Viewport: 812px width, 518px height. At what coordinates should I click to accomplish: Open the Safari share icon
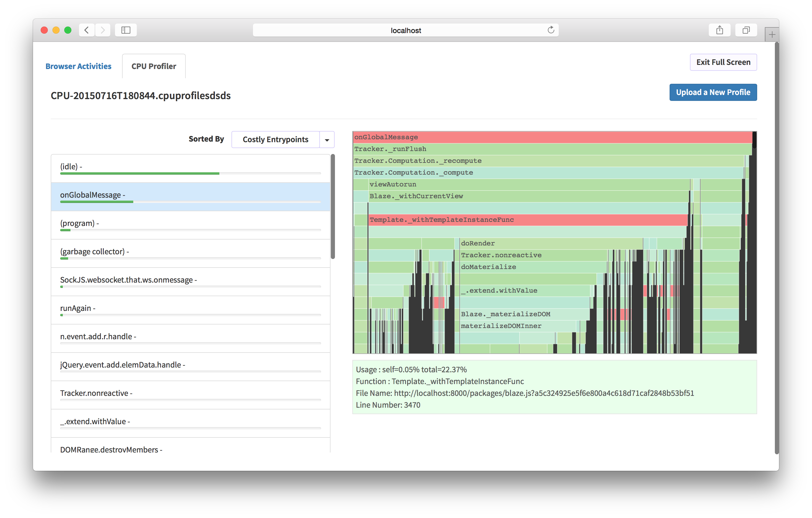720,30
